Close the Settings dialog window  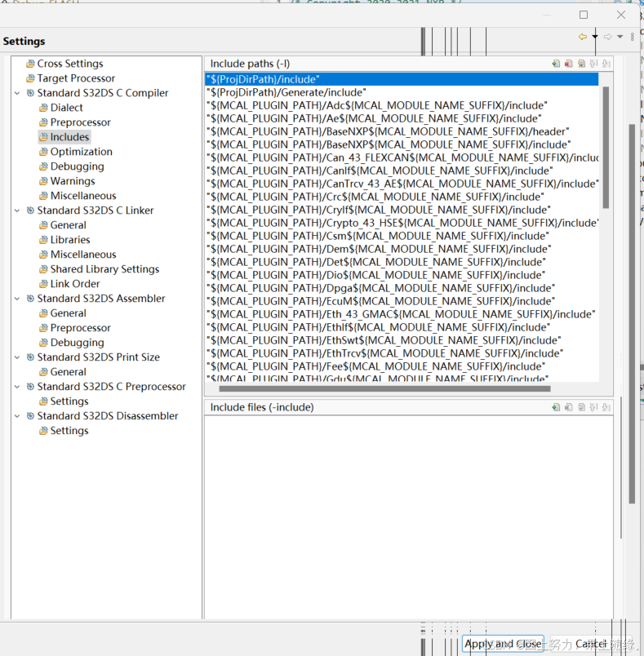tap(621, 15)
